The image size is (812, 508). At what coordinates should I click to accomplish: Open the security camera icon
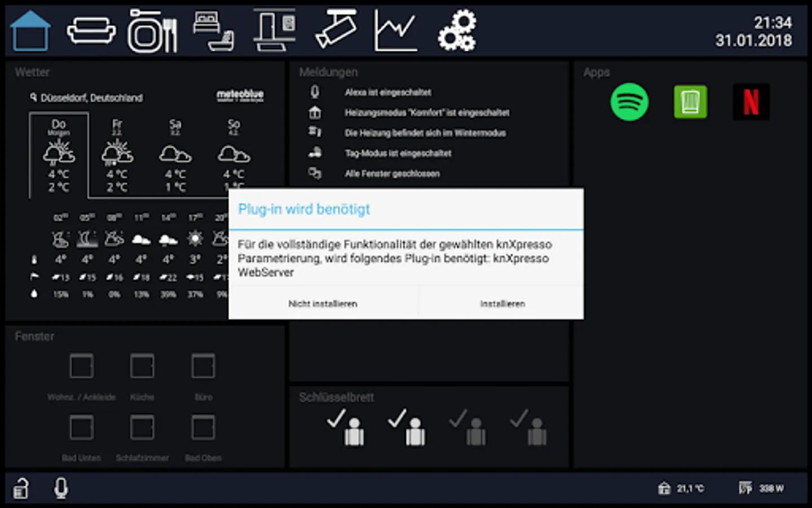tap(336, 29)
